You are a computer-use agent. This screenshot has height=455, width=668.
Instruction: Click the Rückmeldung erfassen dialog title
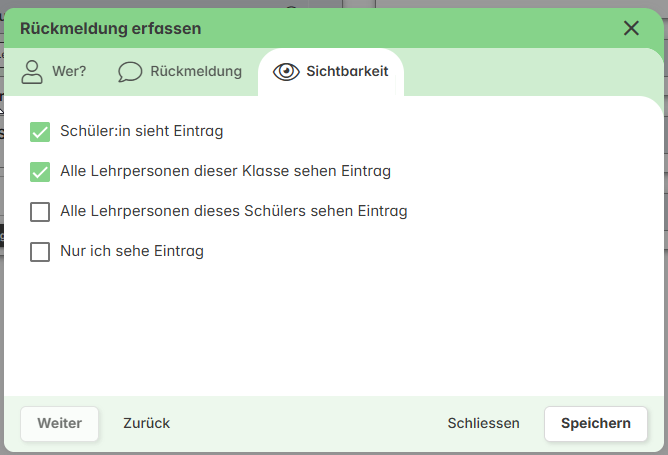coord(111,29)
